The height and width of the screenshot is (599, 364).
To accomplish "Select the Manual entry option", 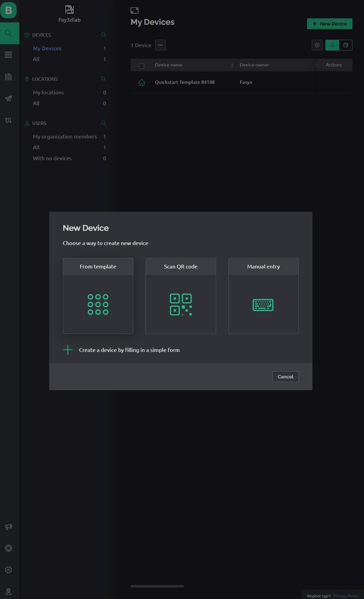I will tap(264, 296).
